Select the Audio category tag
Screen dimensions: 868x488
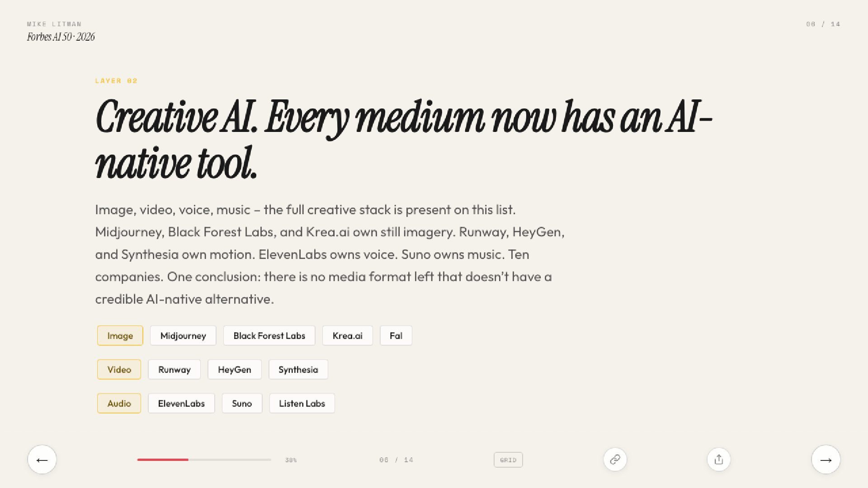pos(119,404)
